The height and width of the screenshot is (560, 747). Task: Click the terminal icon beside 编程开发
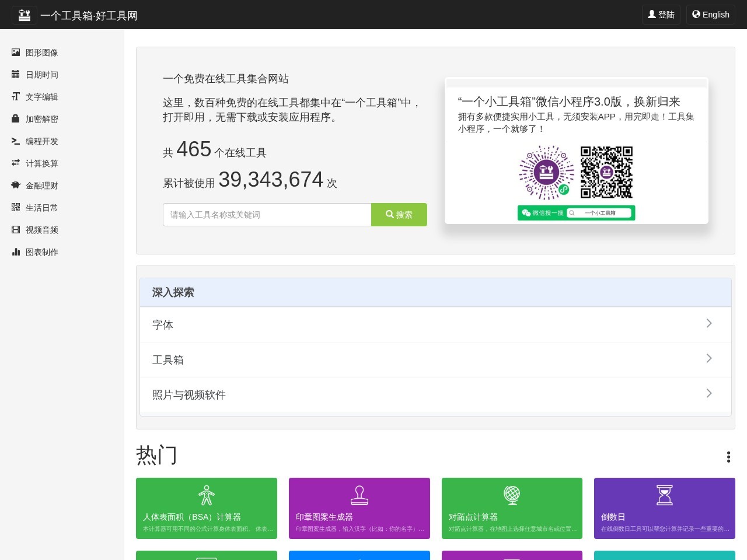pyautogui.click(x=16, y=141)
